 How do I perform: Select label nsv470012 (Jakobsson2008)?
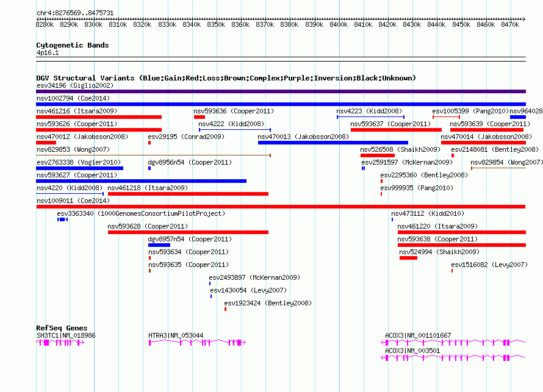pos(82,137)
